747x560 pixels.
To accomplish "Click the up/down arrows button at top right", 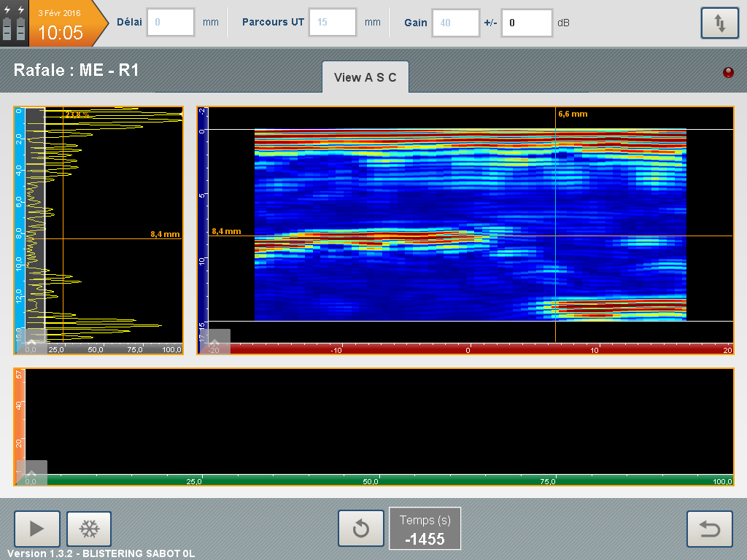I will [x=719, y=23].
